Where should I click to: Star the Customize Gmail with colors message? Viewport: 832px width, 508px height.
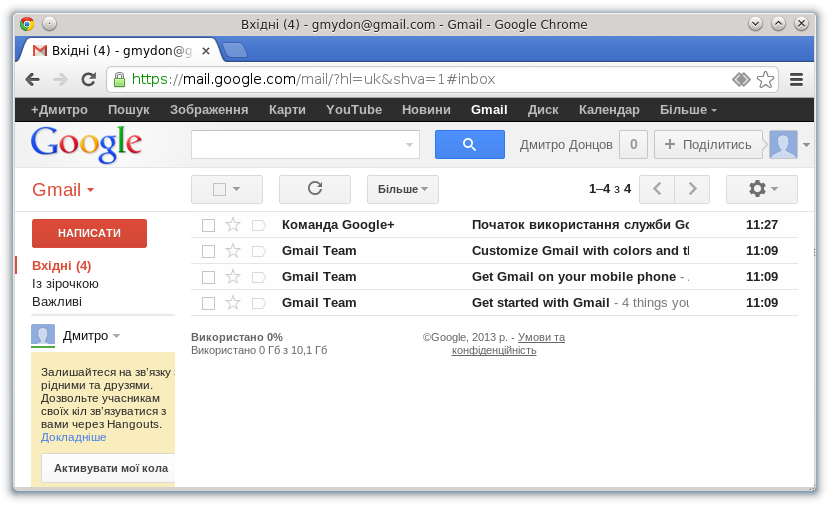pos(233,251)
